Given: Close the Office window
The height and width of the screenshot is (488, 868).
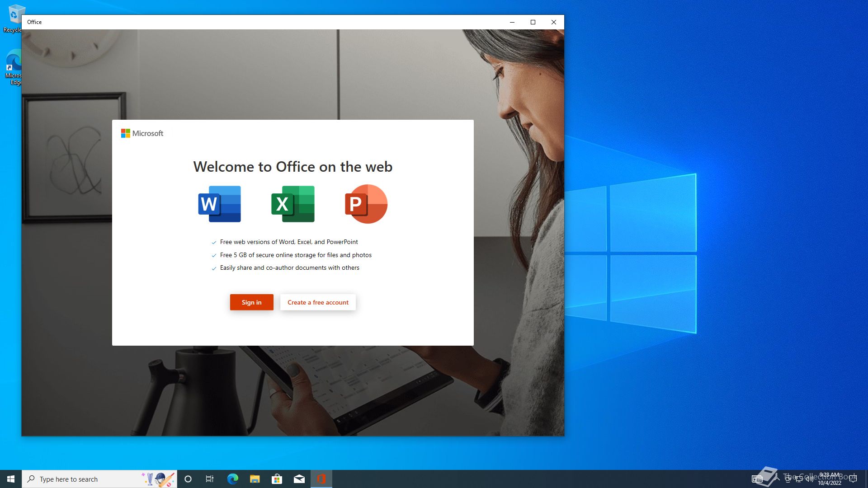Looking at the screenshot, I should click(554, 22).
